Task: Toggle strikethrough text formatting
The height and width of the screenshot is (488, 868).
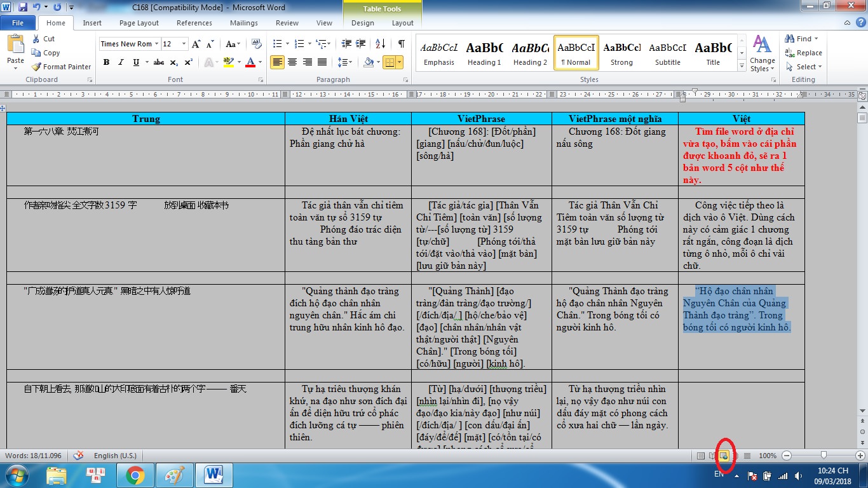Action: coord(159,62)
